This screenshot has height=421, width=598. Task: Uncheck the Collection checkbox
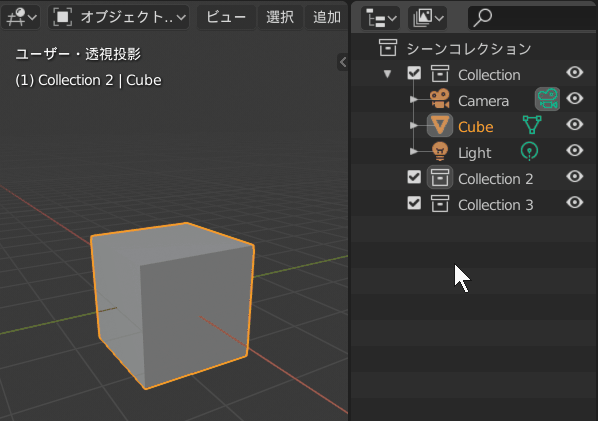coord(414,73)
